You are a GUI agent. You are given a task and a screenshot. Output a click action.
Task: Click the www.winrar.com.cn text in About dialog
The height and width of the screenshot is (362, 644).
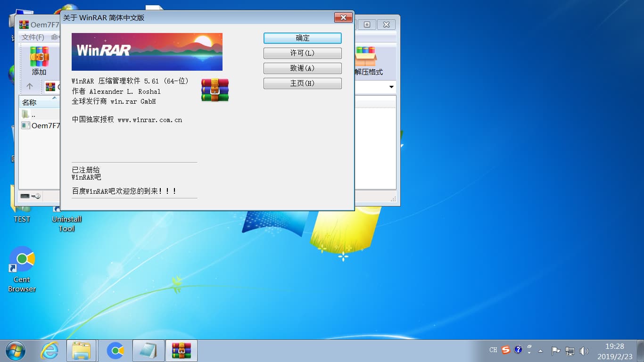150,120
